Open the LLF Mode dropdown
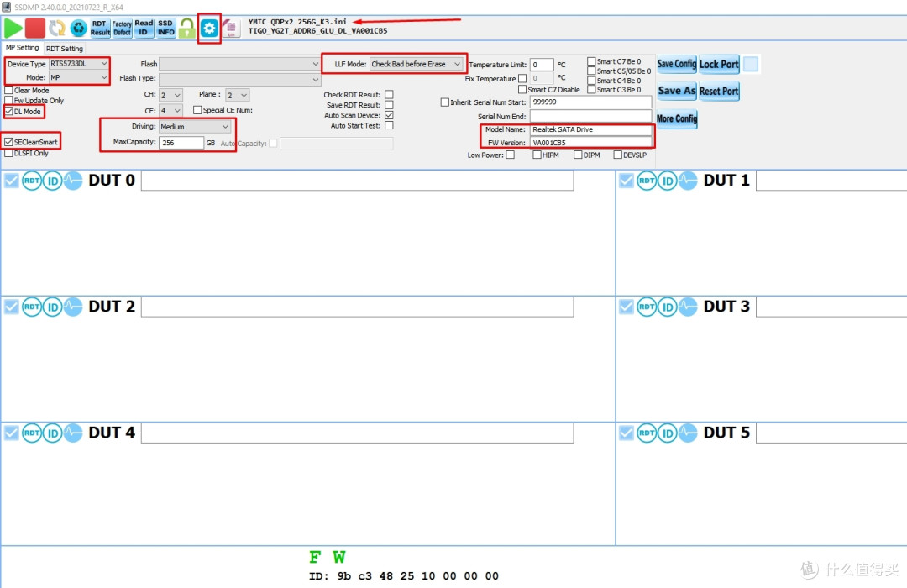The width and height of the screenshot is (907, 588). pos(416,64)
